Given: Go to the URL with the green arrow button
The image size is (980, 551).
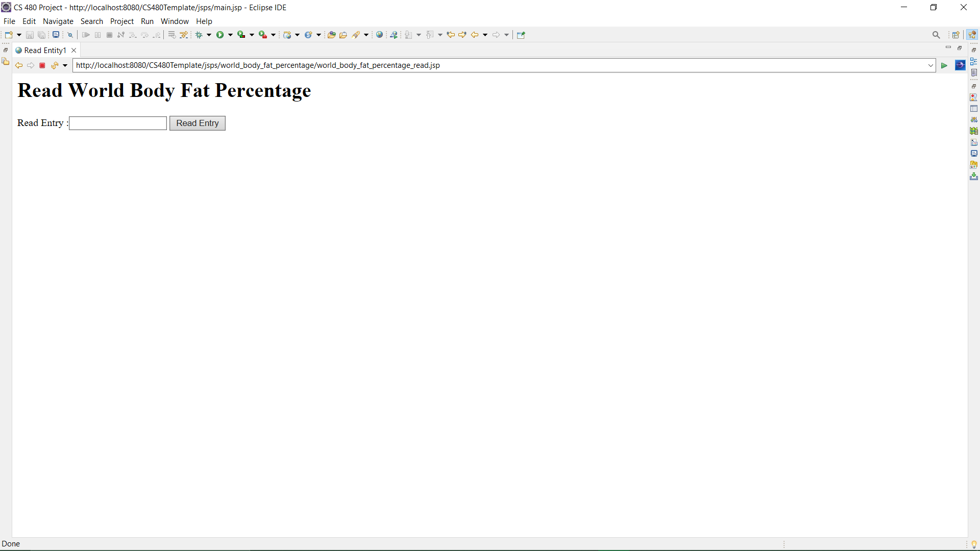Looking at the screenshot, I should (x=944, y=66).
